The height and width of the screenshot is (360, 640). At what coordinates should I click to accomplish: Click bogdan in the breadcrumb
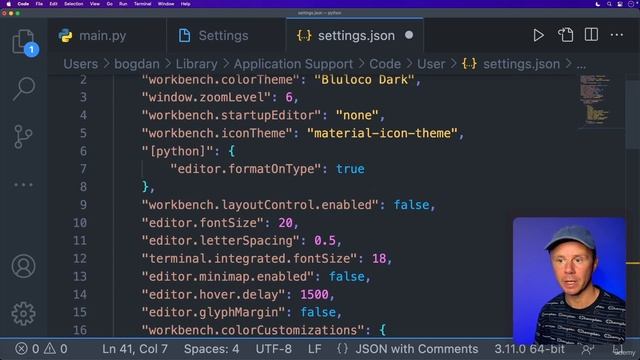click(137, 64)
